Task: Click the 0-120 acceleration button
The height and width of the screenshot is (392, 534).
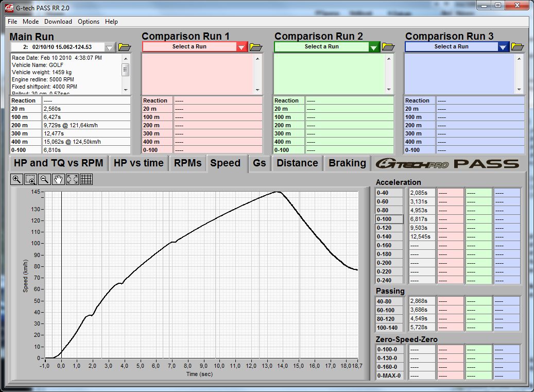Action: click(389, 228)
